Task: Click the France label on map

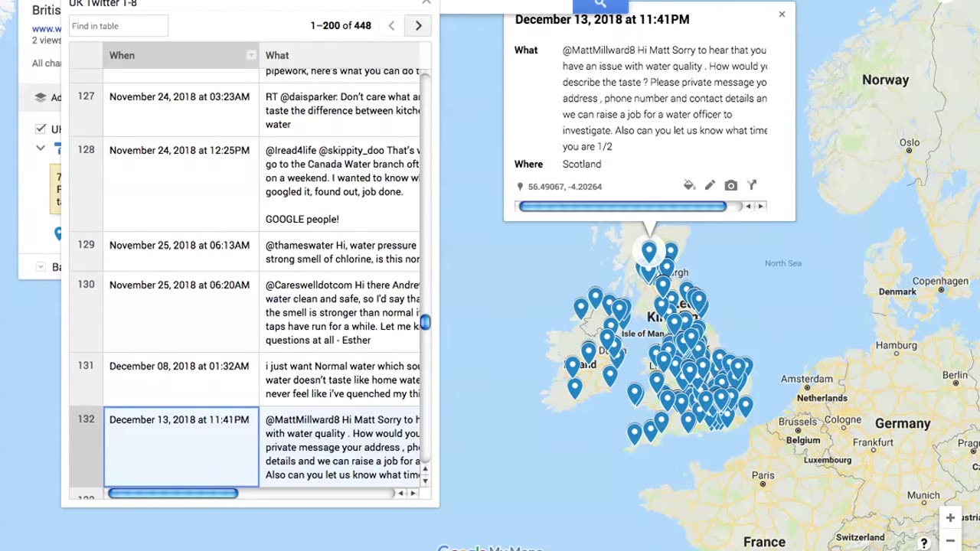Action: pos(764,542)
